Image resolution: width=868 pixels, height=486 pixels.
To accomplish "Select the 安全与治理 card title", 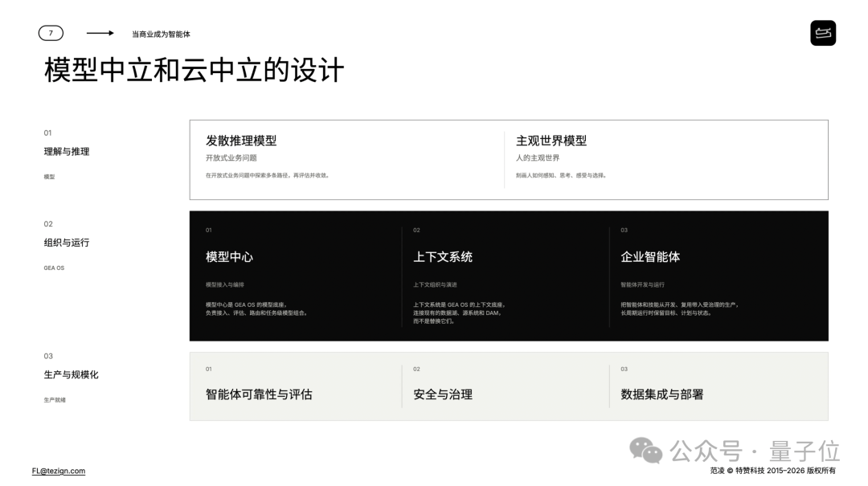I will pyautogui.click(x=443, y=394).
